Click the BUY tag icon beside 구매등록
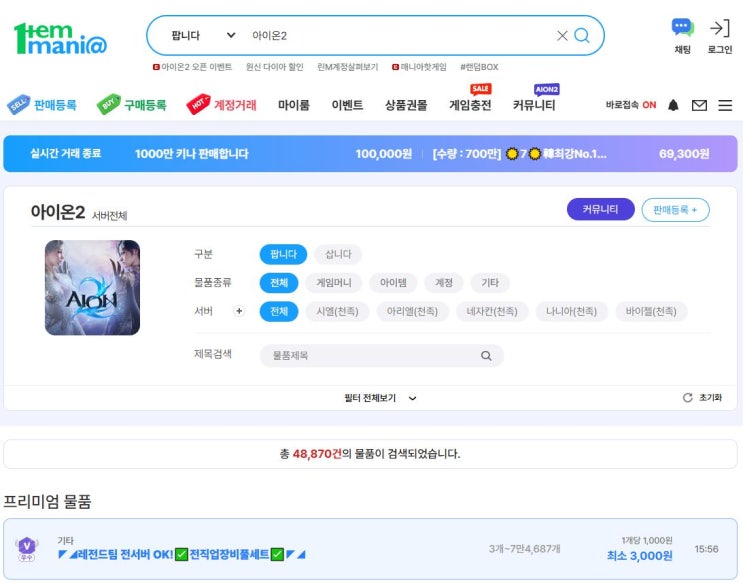Viewport: 743px width, 583px height. (x=109, y=104)
